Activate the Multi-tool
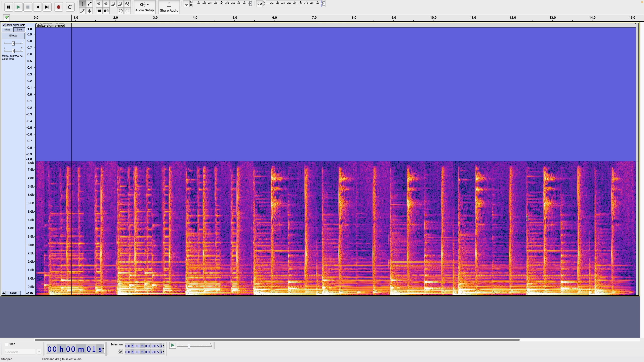The width and height of the screenshot is (644, 362). point(90,11)
